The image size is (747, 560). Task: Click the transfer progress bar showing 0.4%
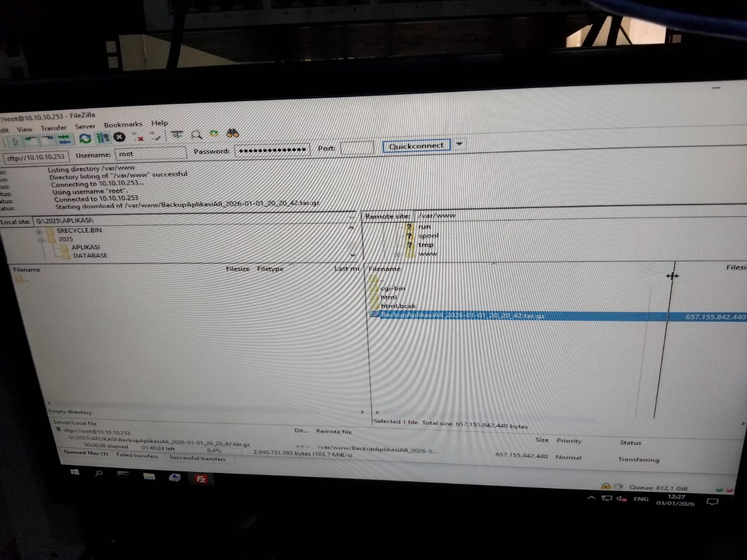213,450
